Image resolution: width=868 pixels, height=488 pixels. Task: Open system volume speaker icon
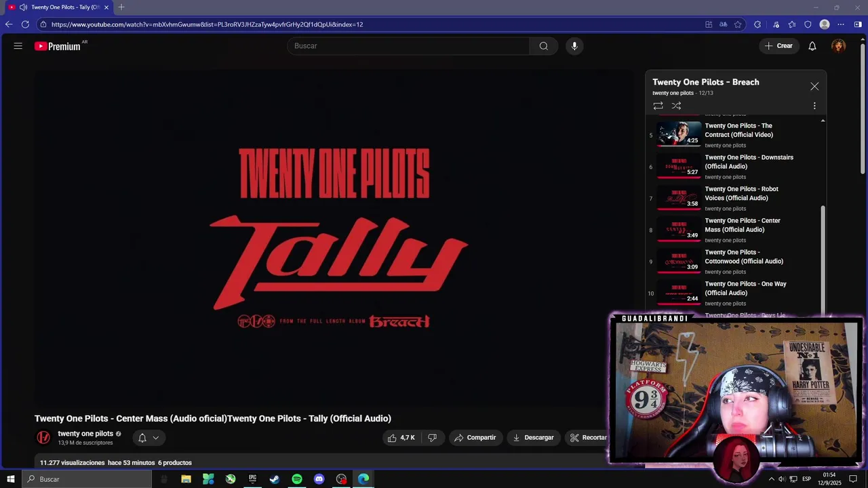(x=782, y=479)
